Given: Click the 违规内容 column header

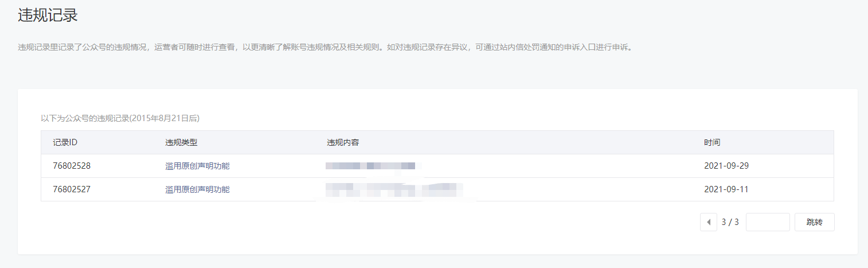Looking at the screenshot, I should click(343, 142).
